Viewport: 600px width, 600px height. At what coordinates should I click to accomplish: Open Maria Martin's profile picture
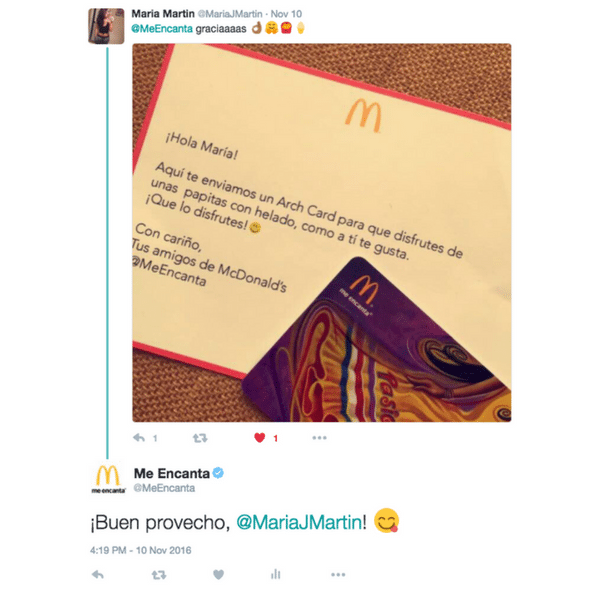(x=106, y=26)
